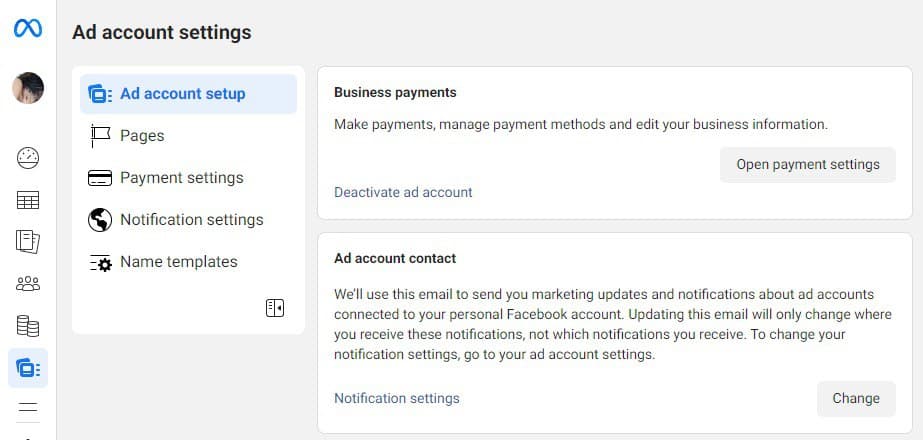
Task: Collapse the settings navigation panel
Action: coord(275,308)
